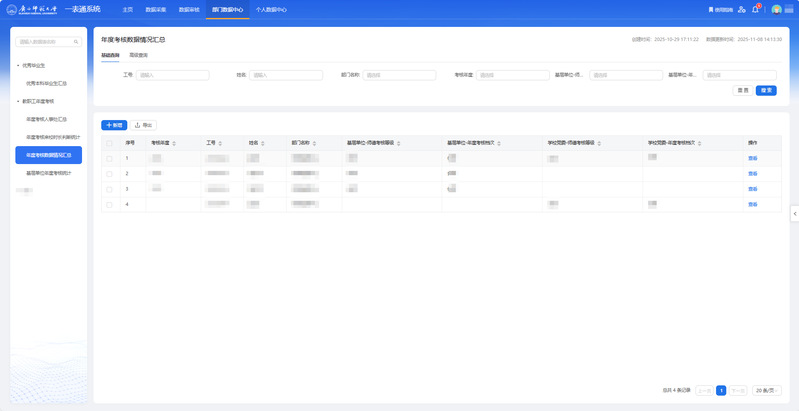
Task: Click the blue 新增 button
Action: pyautogui.click(x=114, y=125)
